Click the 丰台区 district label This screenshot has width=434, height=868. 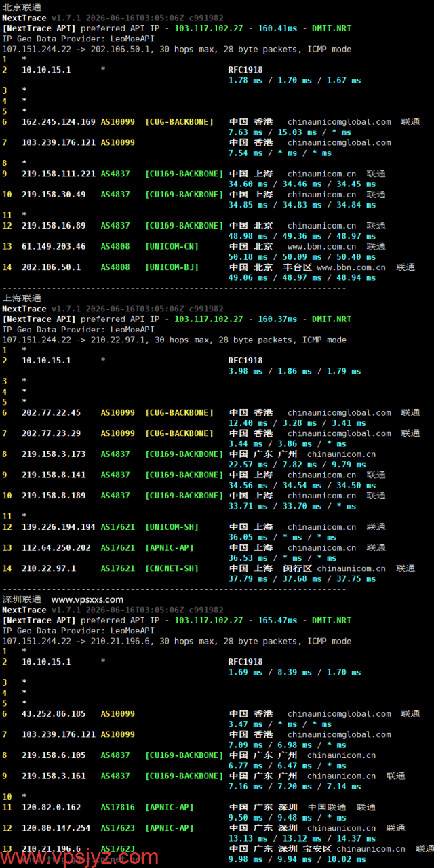298,267
